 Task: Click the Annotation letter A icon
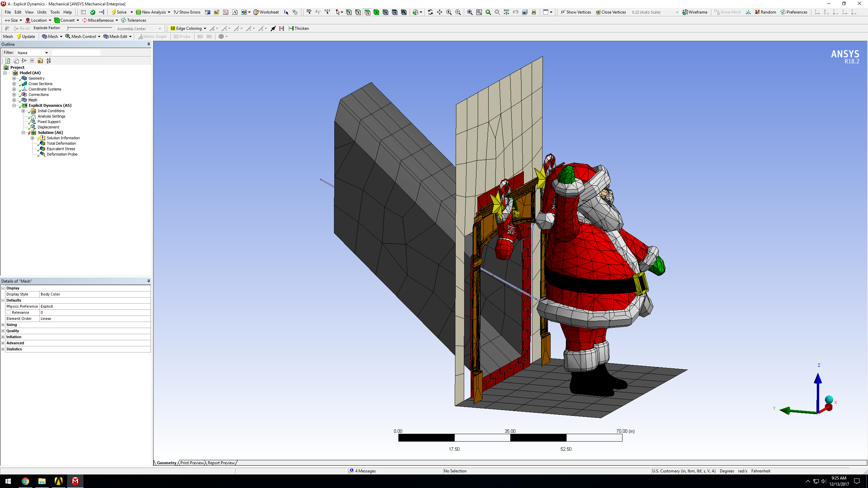[x=235, y=12]
